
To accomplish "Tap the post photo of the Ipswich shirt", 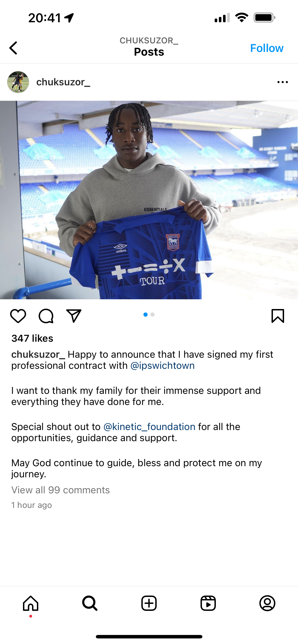I will point(149,200).
